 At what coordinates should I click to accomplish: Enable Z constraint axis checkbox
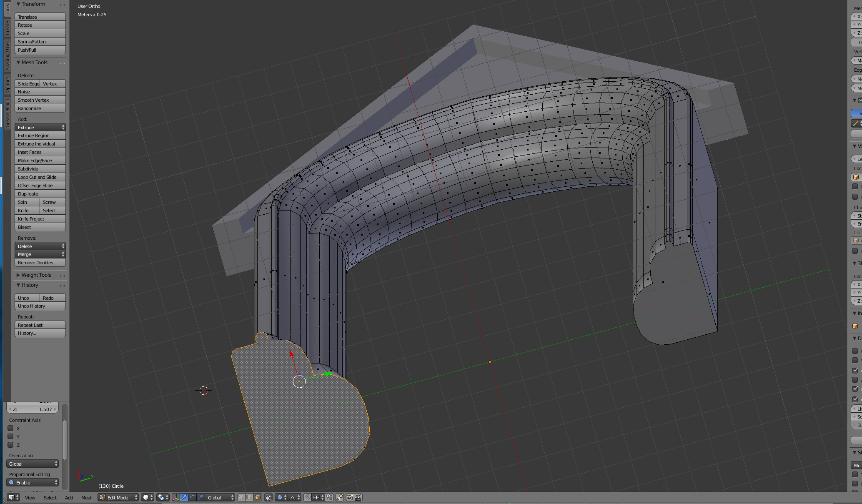11,445
